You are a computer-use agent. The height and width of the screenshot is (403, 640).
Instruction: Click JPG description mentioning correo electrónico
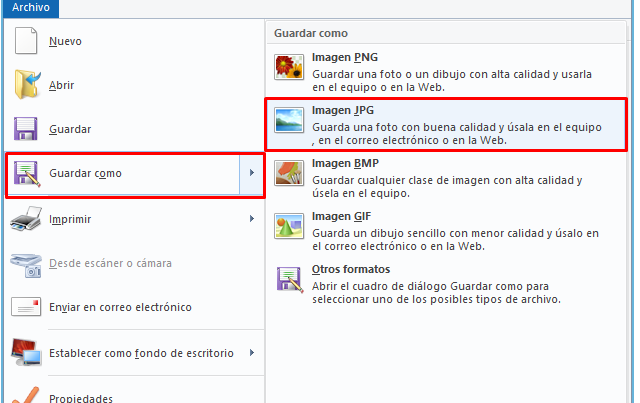[x=457, y=134]
